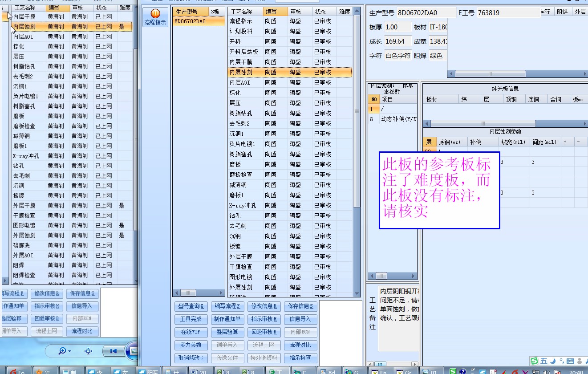Click the 能力参数 button
Image resolution: width=588 pixels, height=374 pixels.
point(191,345)
